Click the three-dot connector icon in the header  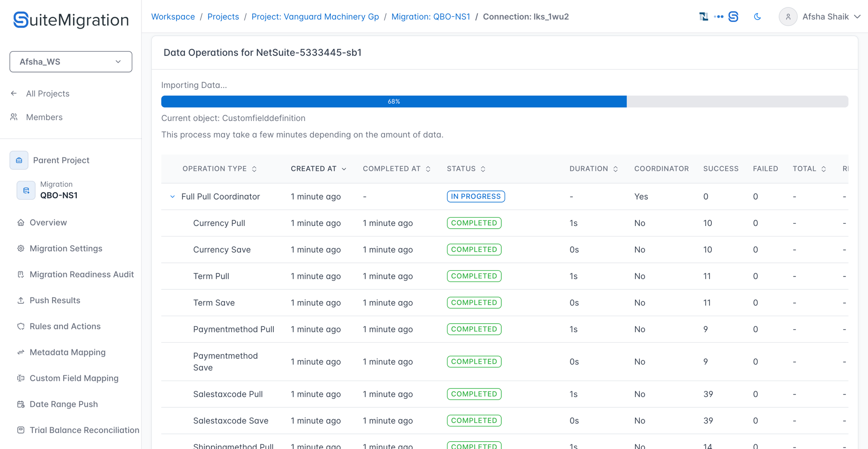click(719, 16)
